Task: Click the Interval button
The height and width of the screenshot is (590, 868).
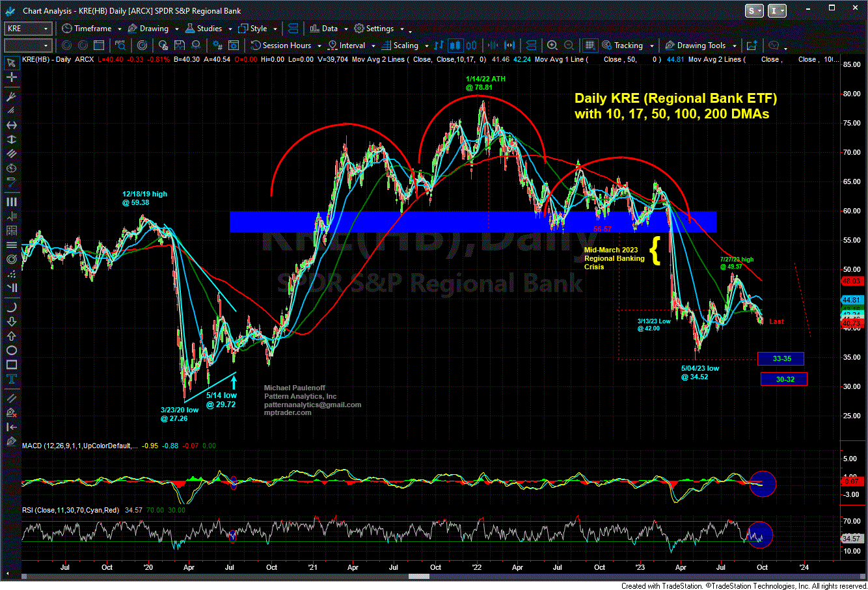Action: (347, 46)
